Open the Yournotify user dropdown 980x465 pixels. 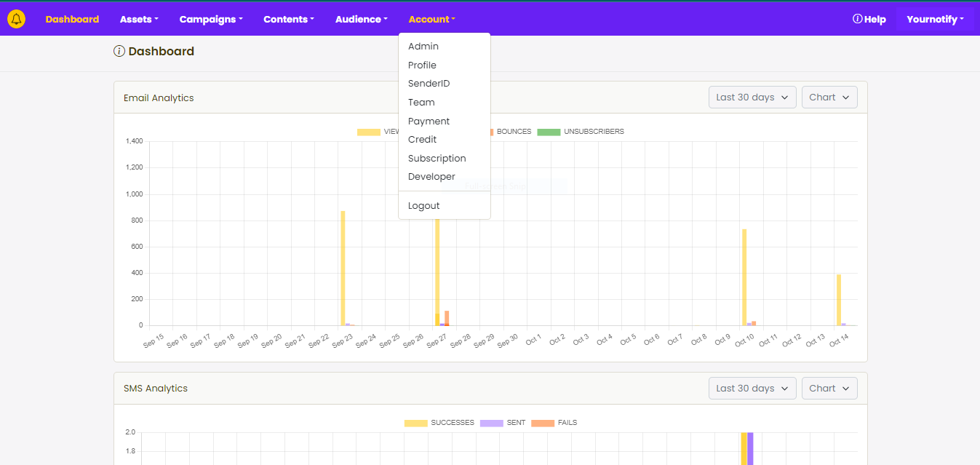[935, 20]
